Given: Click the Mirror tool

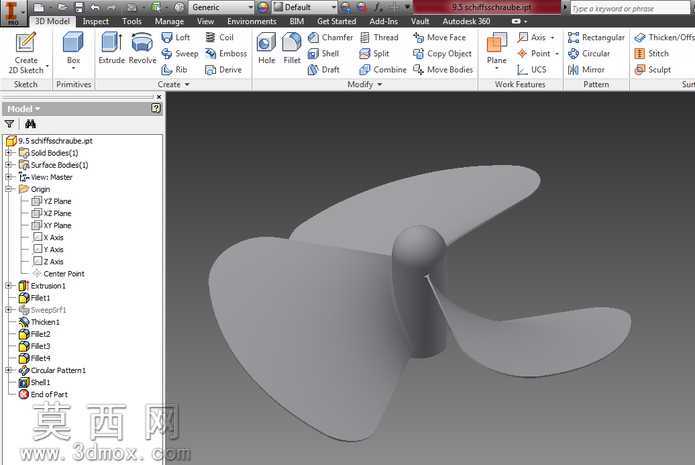Looking at the screenshot, I should [x=586, y=70].
